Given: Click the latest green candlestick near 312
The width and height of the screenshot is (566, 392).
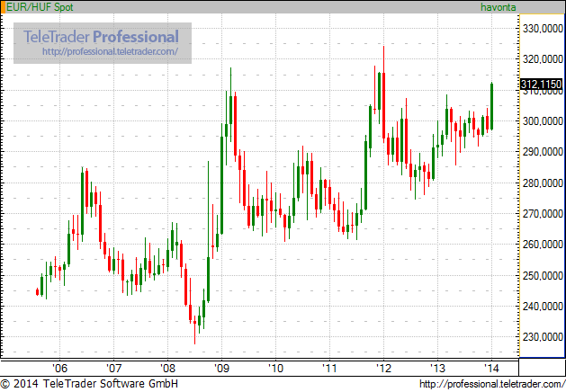Looking at the screenshot, I should click(491, 106).
